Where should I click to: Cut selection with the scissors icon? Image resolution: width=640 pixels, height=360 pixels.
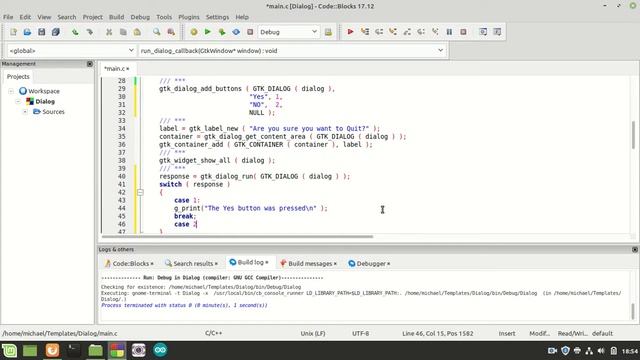(x=109, y=32)
